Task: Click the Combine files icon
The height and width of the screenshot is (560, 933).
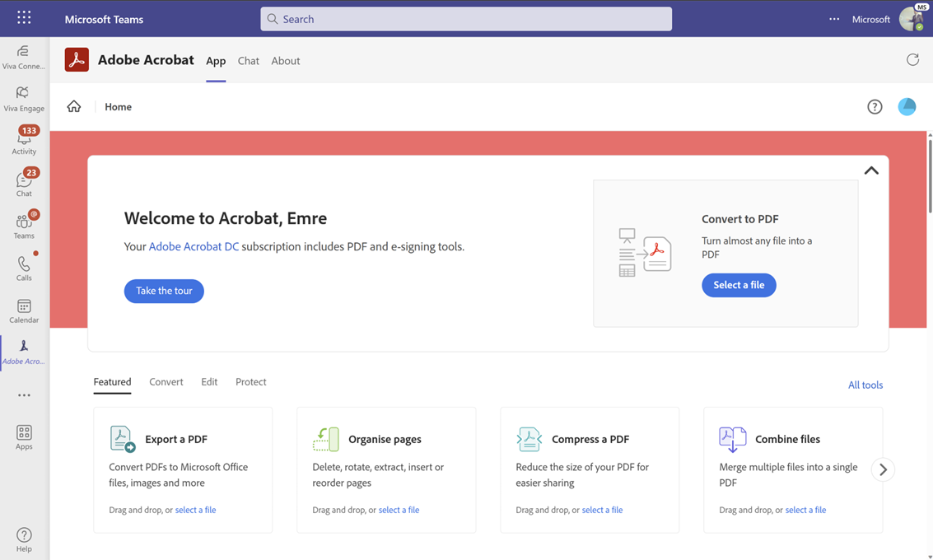Action: (x=732, y=439)
